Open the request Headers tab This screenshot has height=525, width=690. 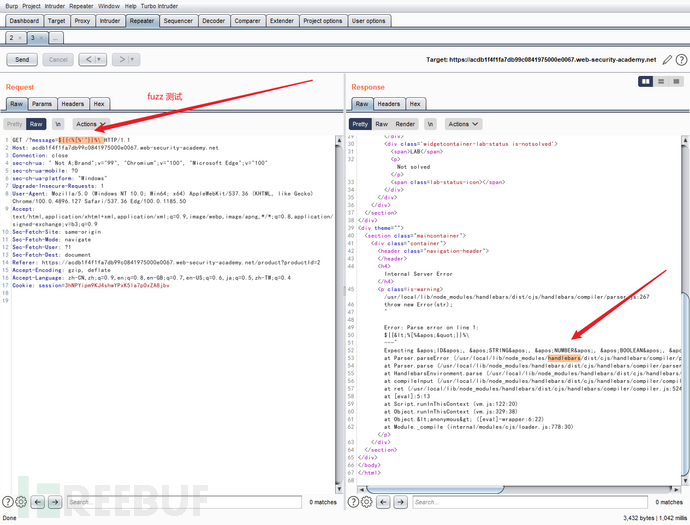pos(72,103)
